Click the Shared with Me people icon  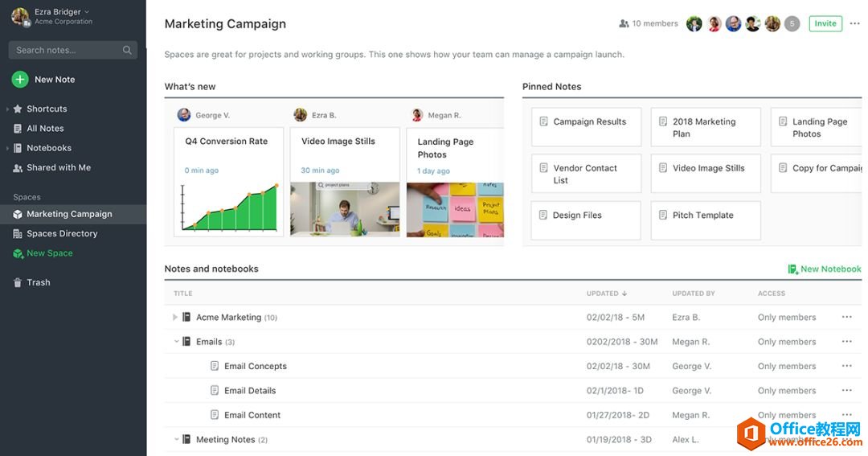18,168
